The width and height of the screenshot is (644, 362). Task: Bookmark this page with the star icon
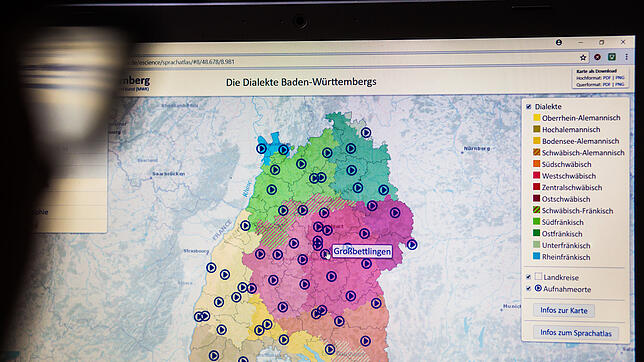583,58
